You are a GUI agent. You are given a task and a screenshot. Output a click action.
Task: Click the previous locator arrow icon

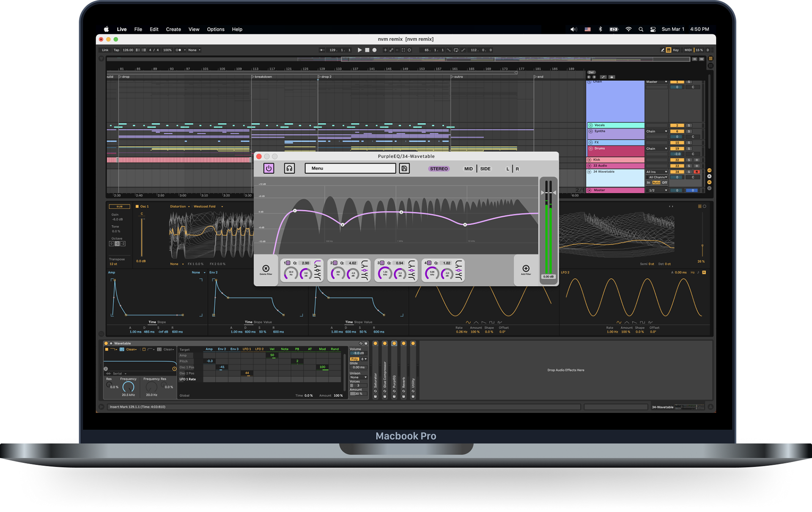(589, 77)
